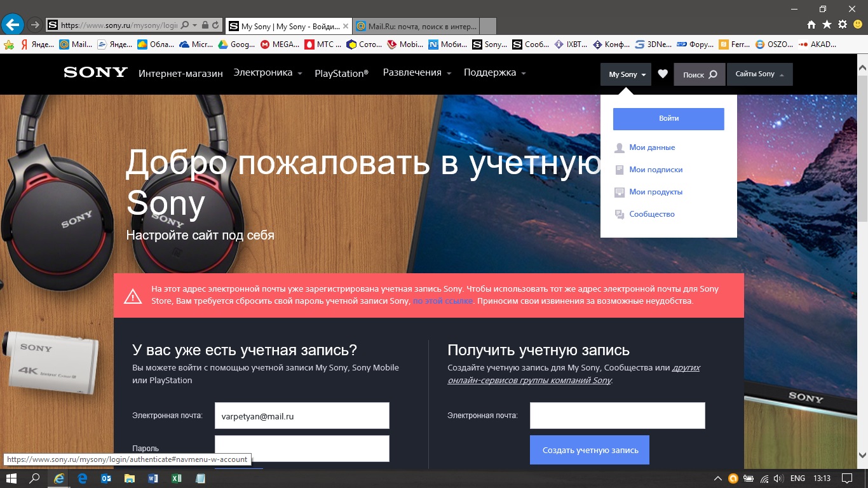Open the MEGA bookmark favicon
Viewport: 868px width, 488px height.
tap(266, 44)
